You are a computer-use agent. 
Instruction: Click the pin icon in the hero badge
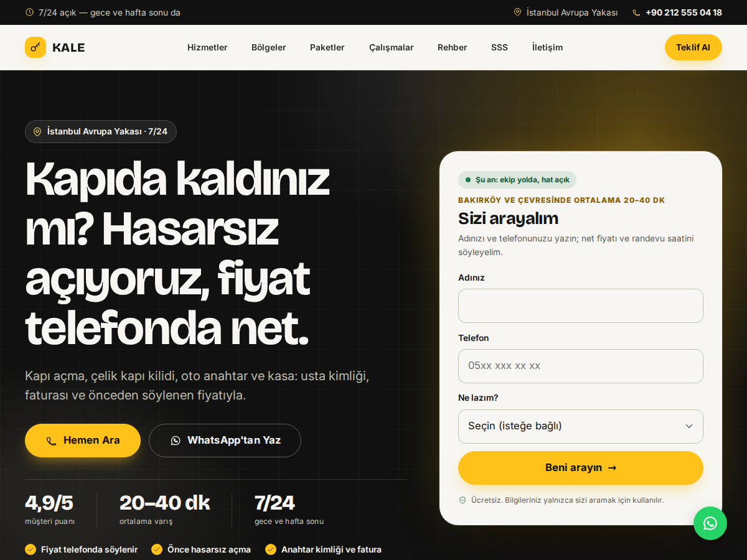(37, 132)
